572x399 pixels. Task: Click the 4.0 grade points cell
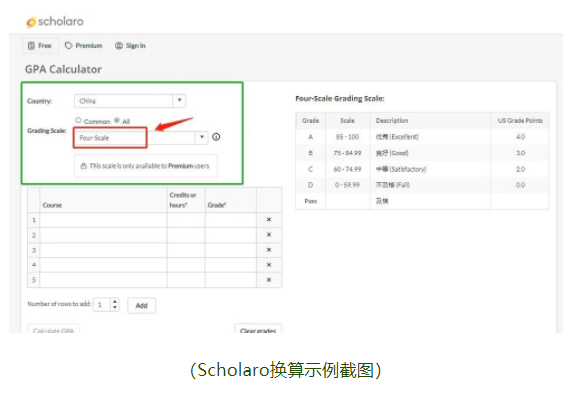coord(520,137)
